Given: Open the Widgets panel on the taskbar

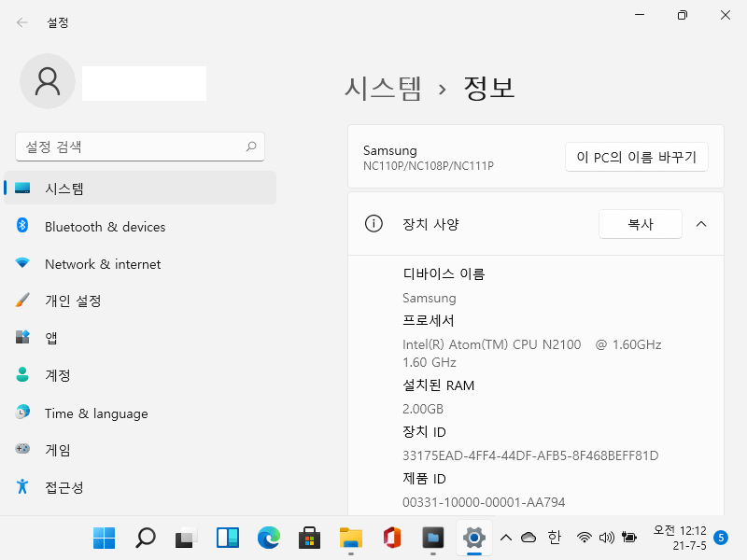Looking at the screenshot, I should click(228, 538).
